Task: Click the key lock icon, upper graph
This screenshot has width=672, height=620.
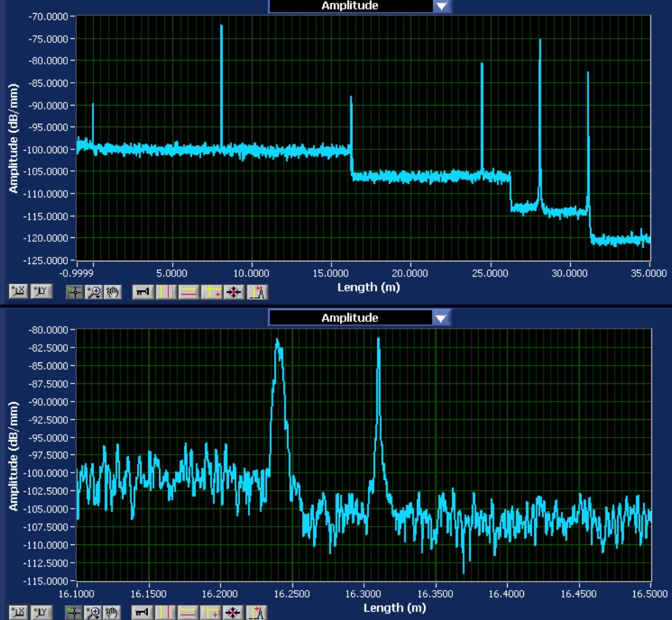Action: pos(143,293)
